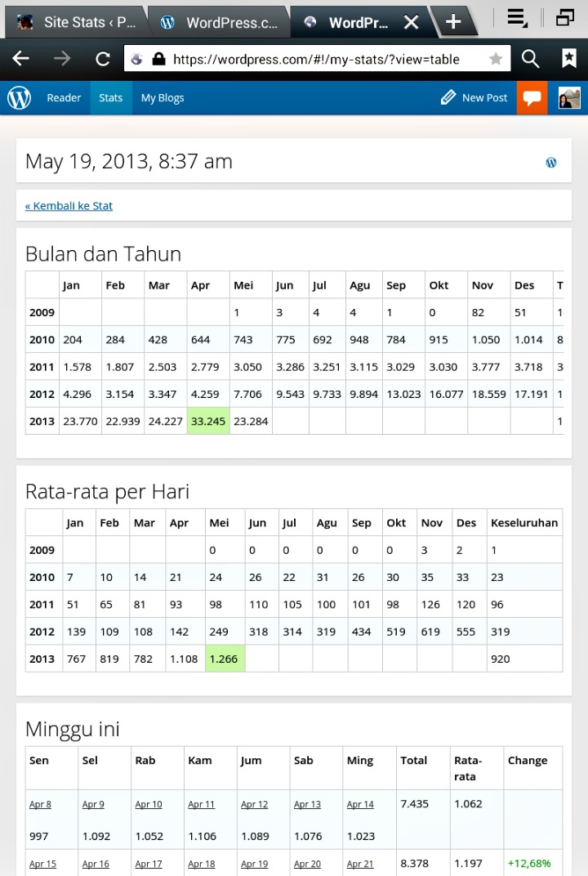
Task: Reload the page with the refresh icon
Action: pos(103,59)
